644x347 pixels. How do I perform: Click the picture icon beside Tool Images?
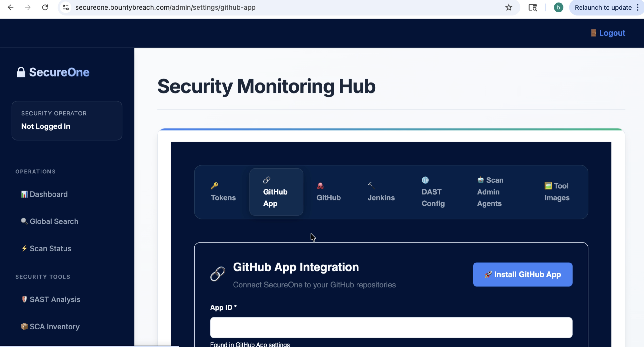(548, 186)
